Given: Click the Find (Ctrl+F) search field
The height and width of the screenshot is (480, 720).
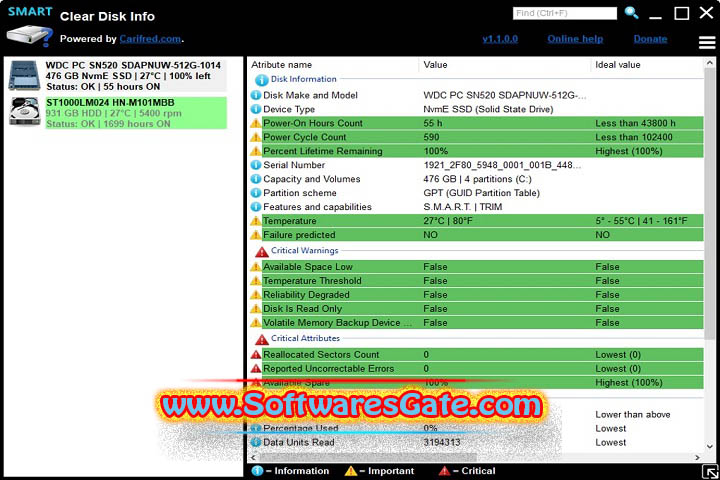Looking at the screenshot, I should click(564, 13).
